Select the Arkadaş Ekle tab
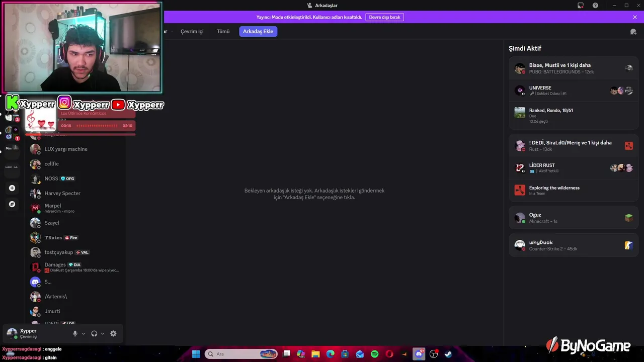 pyautogui.click(x=258, y=31)
